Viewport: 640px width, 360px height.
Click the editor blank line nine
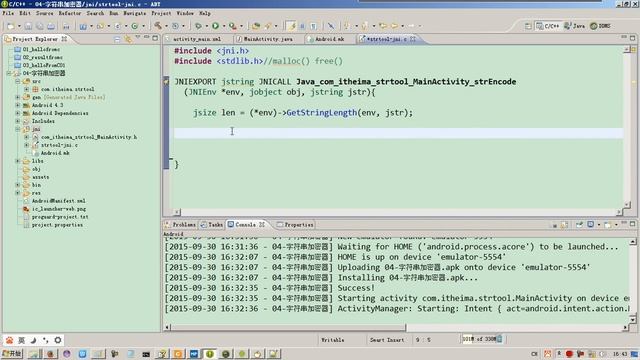tap(398, 133)
